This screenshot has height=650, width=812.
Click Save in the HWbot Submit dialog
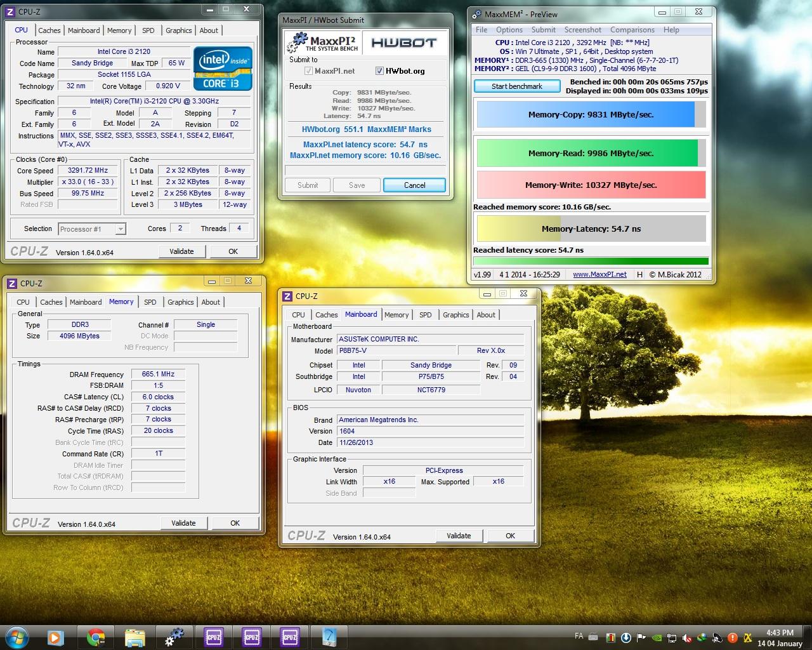[357, 185]
